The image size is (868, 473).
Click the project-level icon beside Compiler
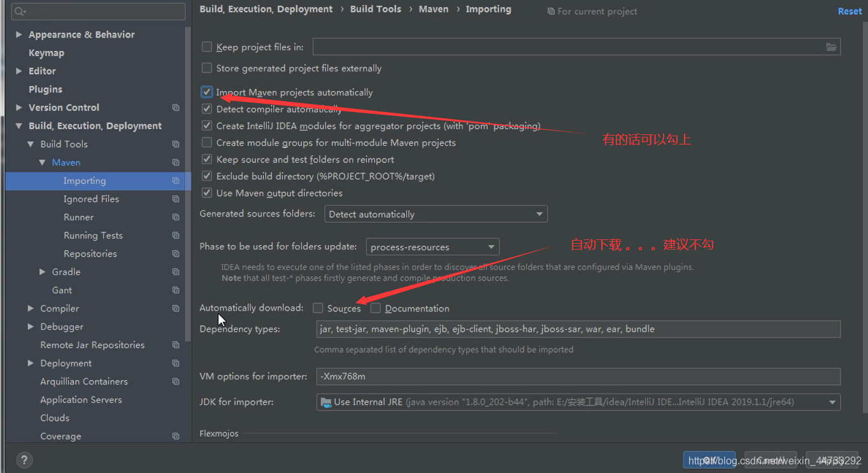click(176, 309)
